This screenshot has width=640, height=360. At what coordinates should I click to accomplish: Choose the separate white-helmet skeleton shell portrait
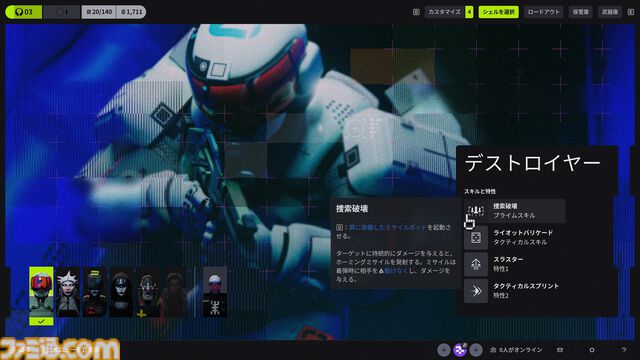coord(215,292)
